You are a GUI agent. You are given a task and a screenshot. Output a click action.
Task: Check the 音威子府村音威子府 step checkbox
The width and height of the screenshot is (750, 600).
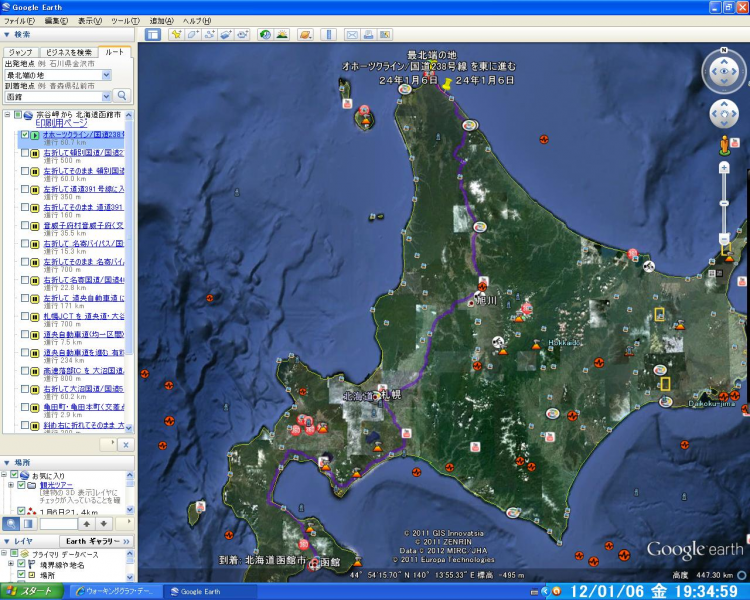(x=25, y=226)
